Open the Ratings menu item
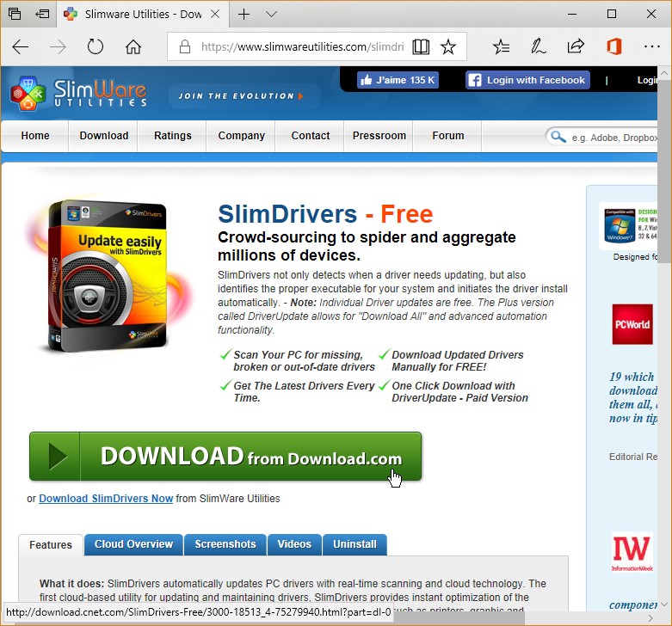Viewport: 672px width, 626px height. tap(173, 136)
